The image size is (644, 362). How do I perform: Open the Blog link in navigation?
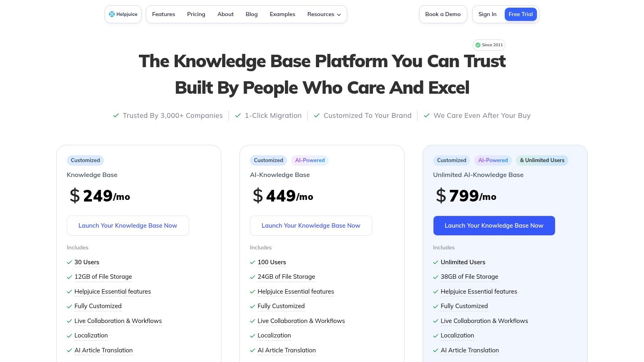pyautogui.click(x=252, y=14)
